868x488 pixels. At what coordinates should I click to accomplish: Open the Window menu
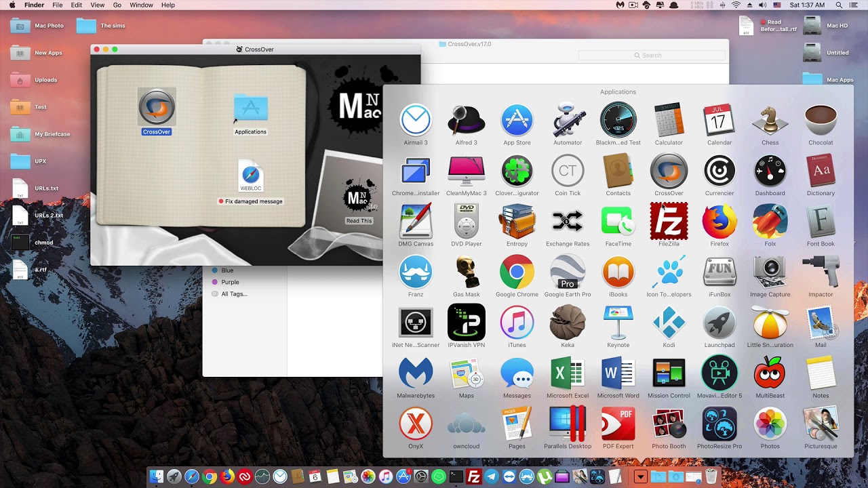[x=141, y=5]
